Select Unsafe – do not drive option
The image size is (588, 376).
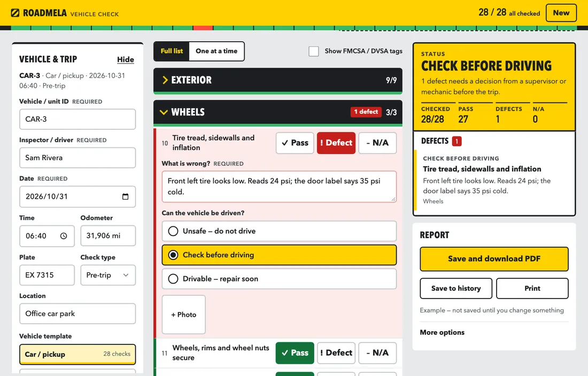pos(279,231)
